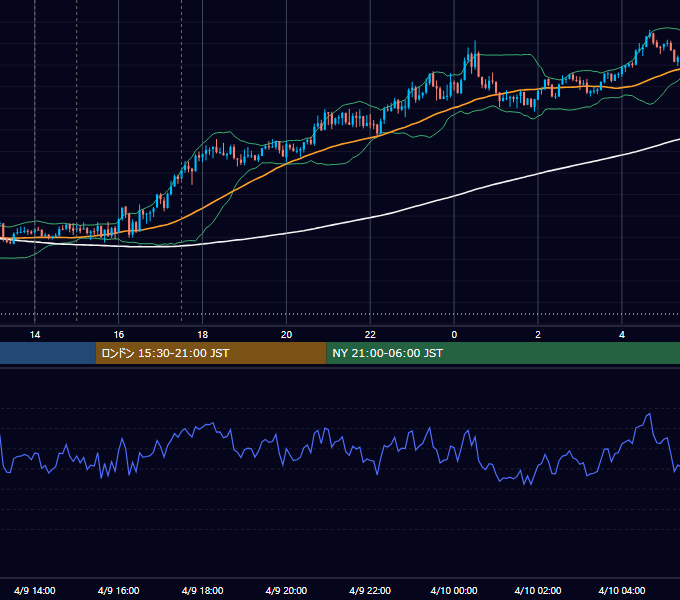680x600 pixels.
Task: Click the 4/9 18:00 time label
Action: tap(203, 590)
